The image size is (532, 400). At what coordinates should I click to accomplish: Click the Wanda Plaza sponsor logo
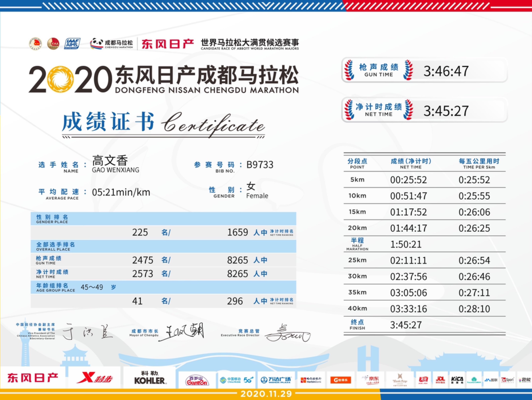pos(276,380)
